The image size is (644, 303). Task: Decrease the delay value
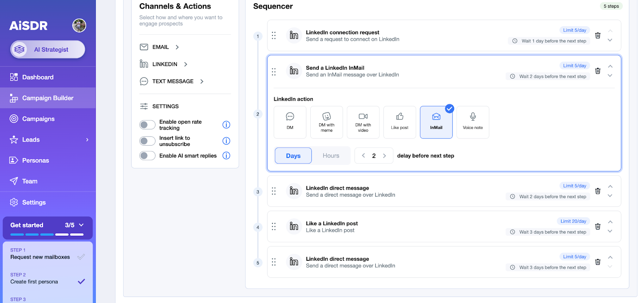[363, 156]
